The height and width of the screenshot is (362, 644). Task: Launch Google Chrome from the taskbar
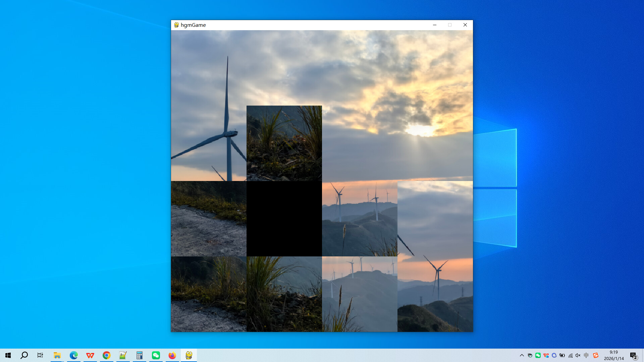(x=106, y=355)
